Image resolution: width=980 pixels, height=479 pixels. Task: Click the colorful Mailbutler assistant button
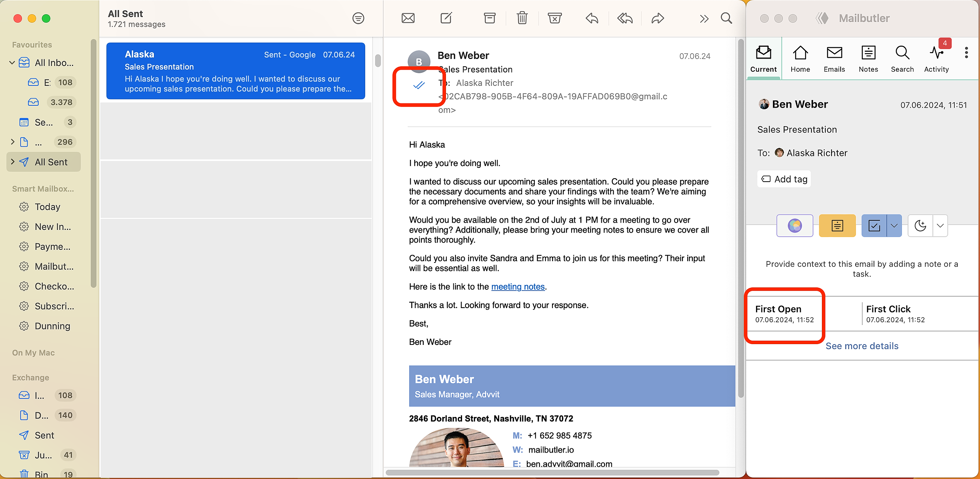(795, 226)
